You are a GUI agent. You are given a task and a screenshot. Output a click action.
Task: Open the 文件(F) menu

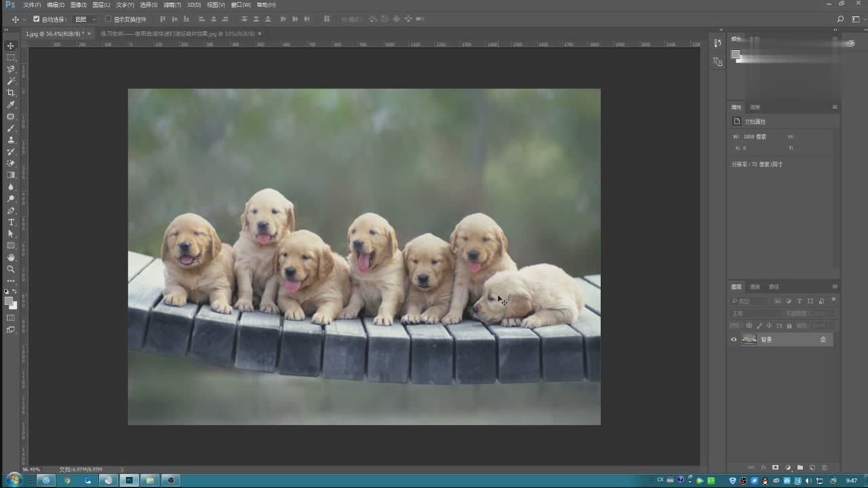(x=32, y=5)
